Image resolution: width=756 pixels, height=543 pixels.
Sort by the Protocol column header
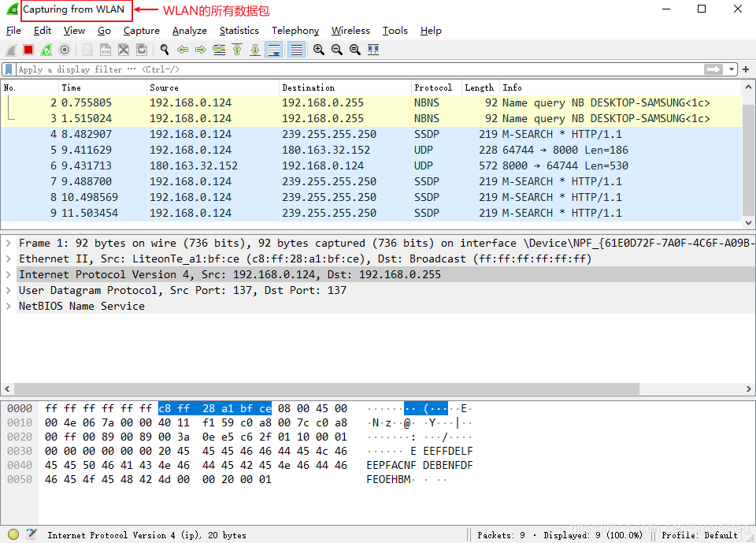(435, 87)
